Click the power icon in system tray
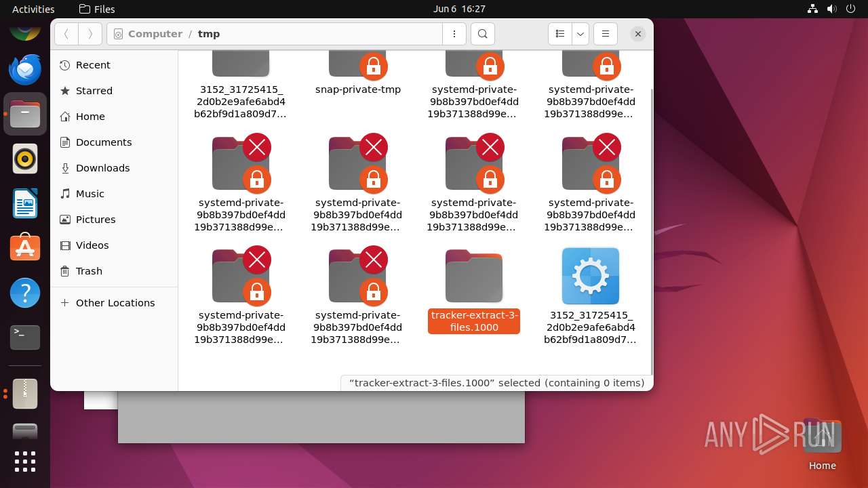This screenshot has height=488, width=868. (850, 9)
